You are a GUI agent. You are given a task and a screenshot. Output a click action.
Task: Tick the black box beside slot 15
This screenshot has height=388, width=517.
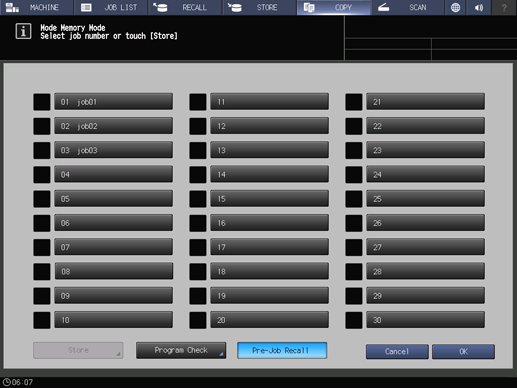pyautogui.click(x=198, y=199)
